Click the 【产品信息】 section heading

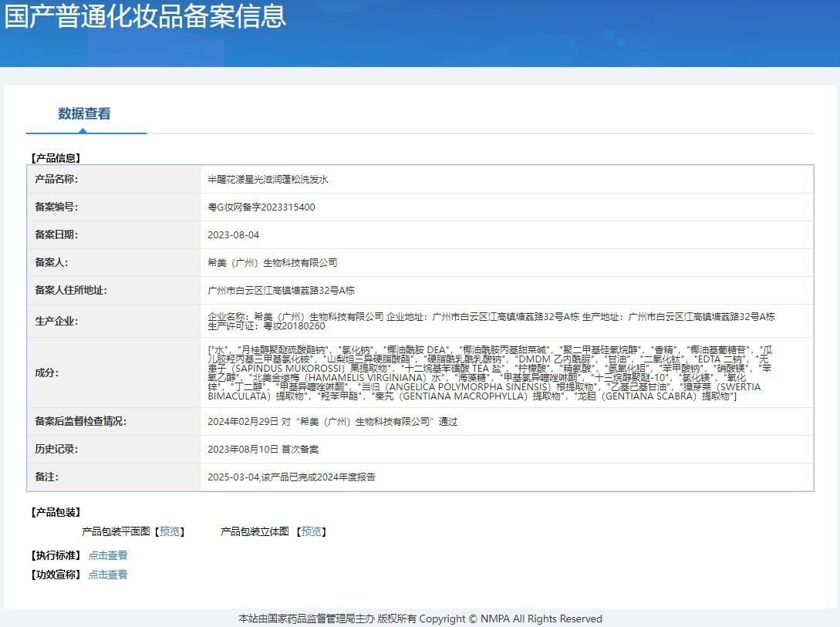(56, 158)
